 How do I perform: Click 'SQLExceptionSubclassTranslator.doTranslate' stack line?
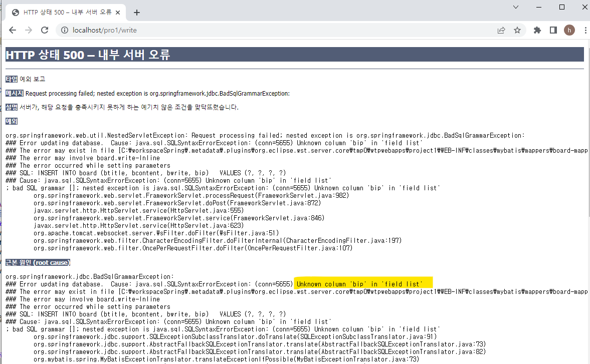point(235,336)
